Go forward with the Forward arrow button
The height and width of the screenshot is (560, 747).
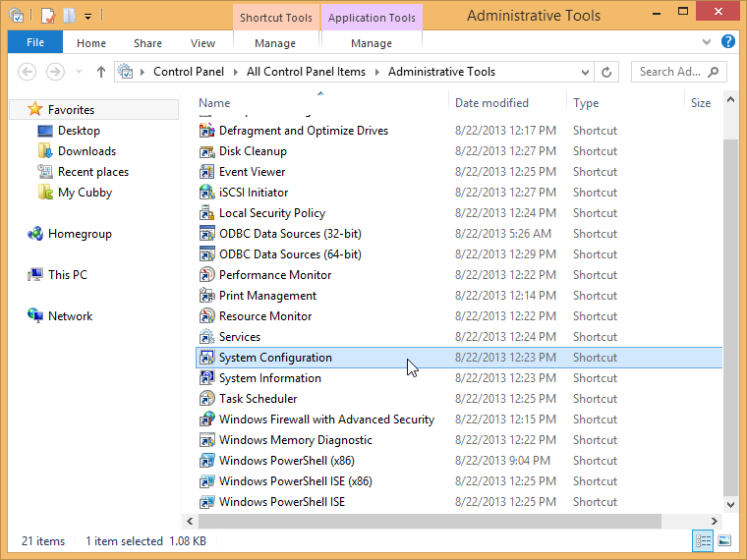(x=55, y=72)
